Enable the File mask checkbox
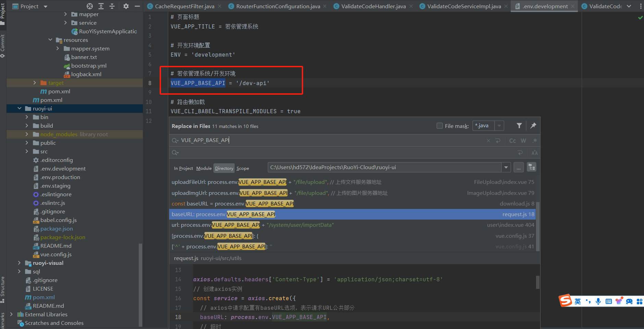 [x=439, y=126]
